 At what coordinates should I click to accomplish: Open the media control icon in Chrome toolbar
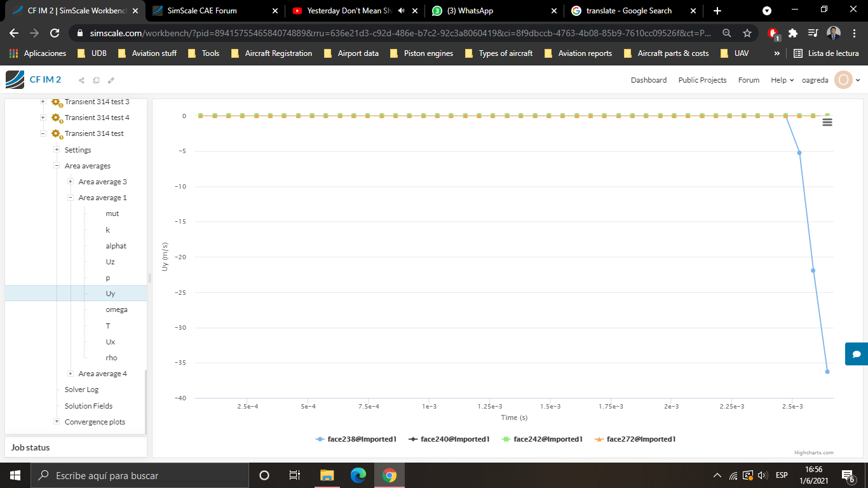tap(813, 33)
